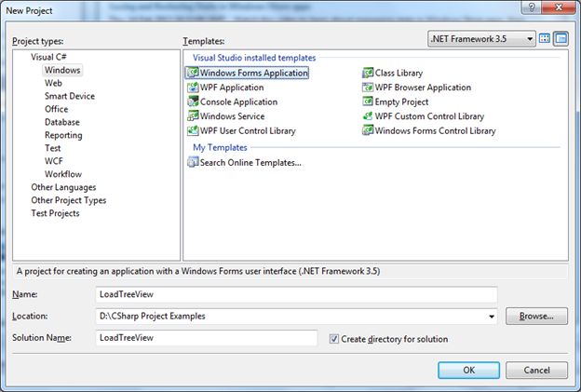
Task: Click the Solution Name input field
Action: click(x=207, y=338)
